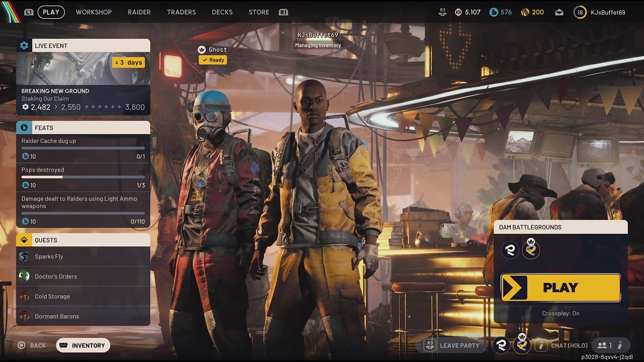Open the KJsBuffet69 profile name

(608, 12)
